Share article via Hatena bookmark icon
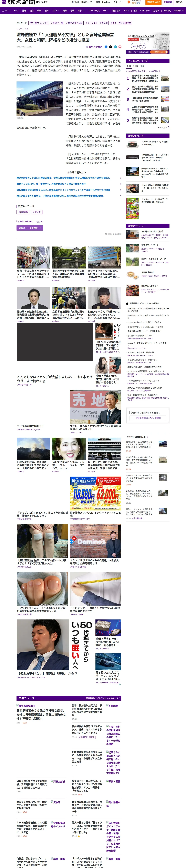The width and height of the screenshot is (186, 868). pyautogui.click(x=115, y=47)
